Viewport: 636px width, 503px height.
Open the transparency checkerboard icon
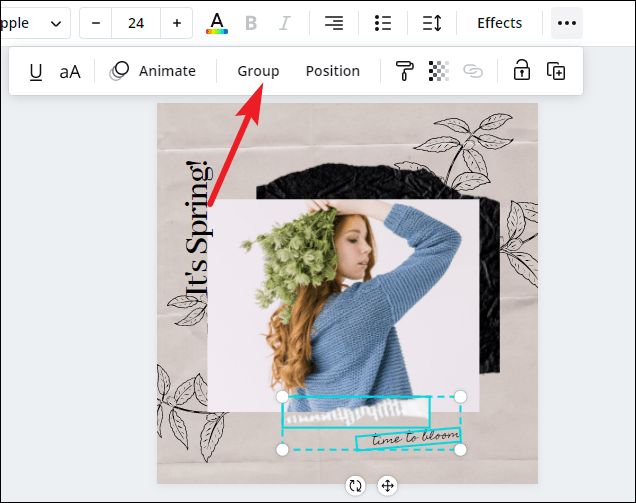[438, 71]
